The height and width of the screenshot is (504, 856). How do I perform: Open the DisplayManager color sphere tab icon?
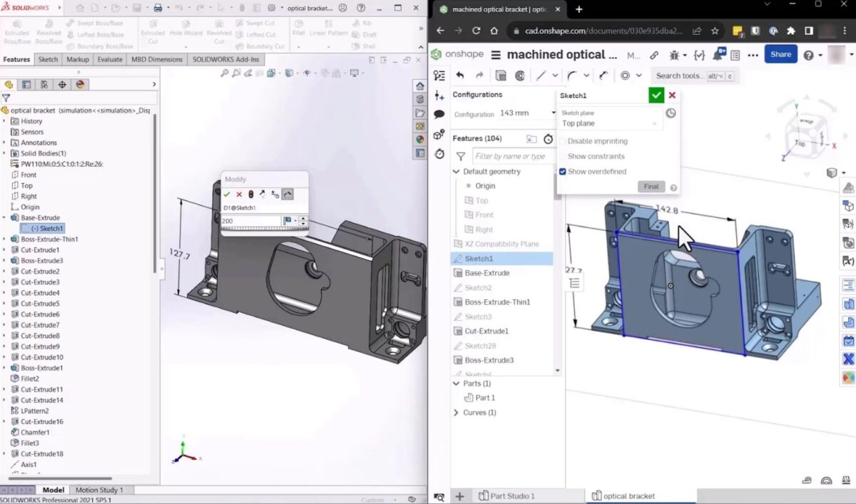click(x=80, y=84)
